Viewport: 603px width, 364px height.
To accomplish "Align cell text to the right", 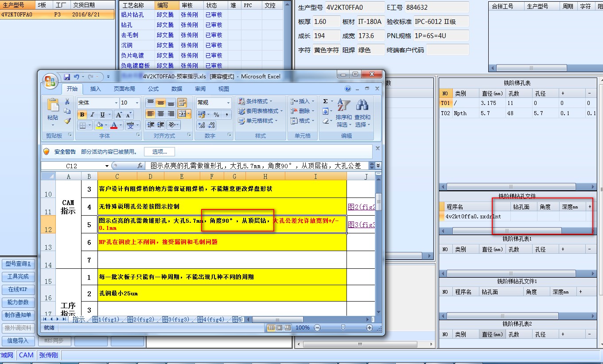I will (171, 114).
